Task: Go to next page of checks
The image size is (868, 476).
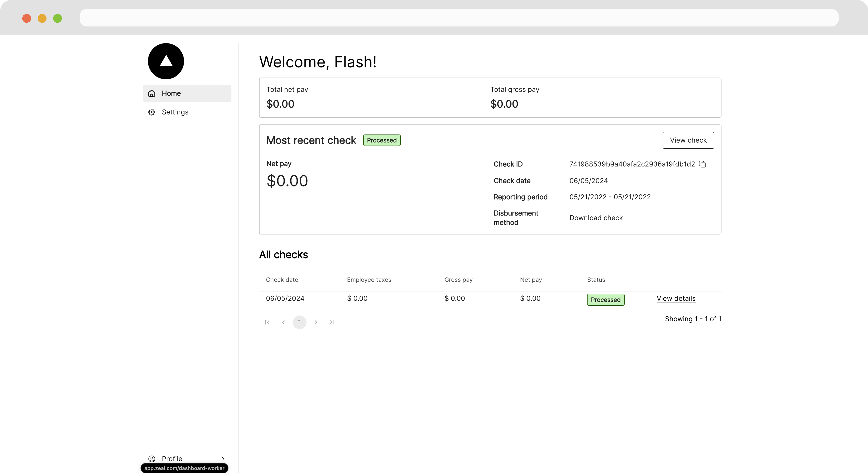Action: click(316, 322)
